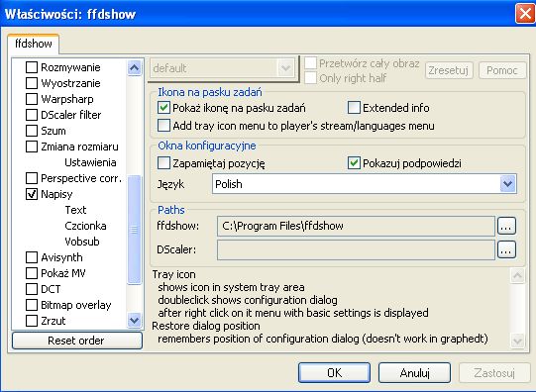The width and height of the screenshot is (536, 392).
Task: Select the DScaler filter label
Action: (71, 115)
